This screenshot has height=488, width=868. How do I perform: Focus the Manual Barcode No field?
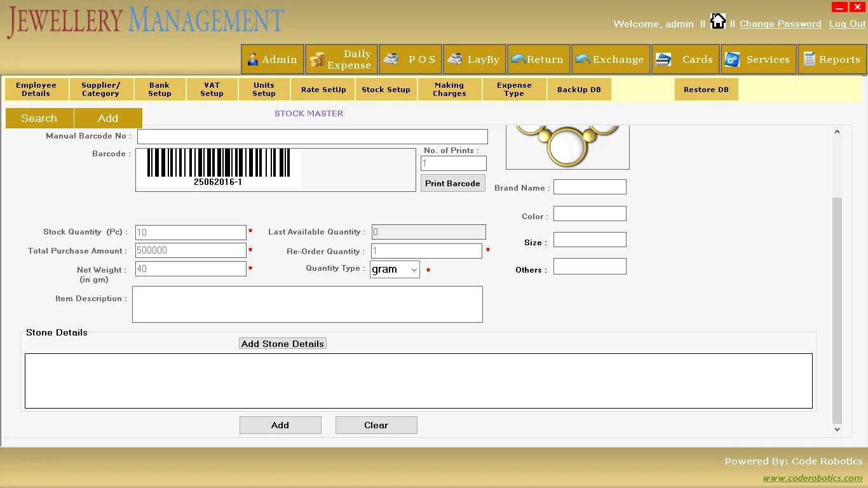coord(313,137)
